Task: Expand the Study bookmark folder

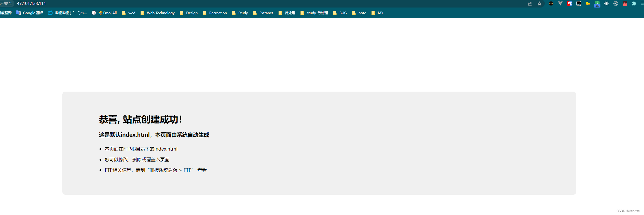Action: click(240, 13)
